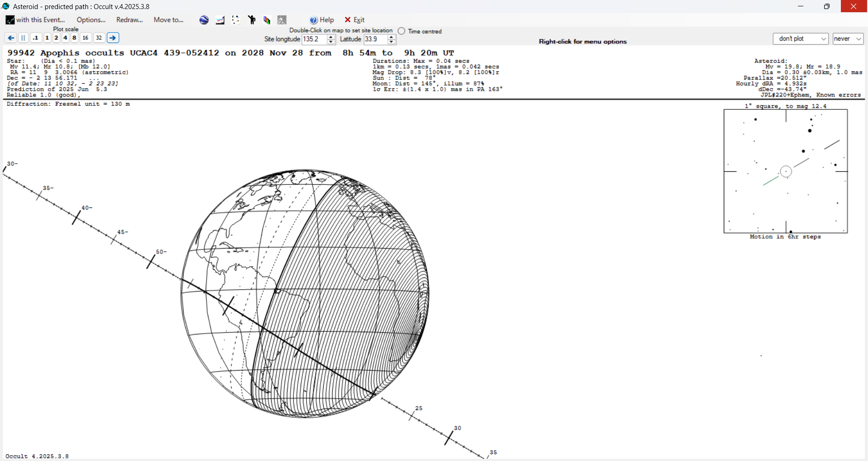
Task: Click the colored star field icon
Action: (x=236, y=20)
